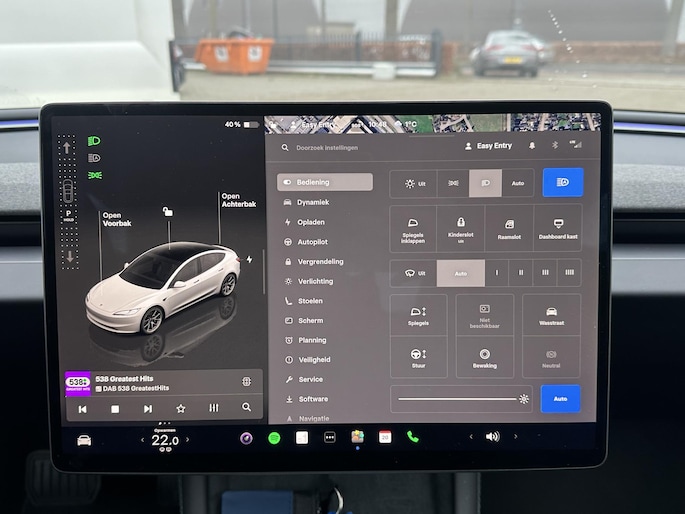Open the Easy Entry driver profile menu
This screenshot has height=514, width=685.
[488, 146]
